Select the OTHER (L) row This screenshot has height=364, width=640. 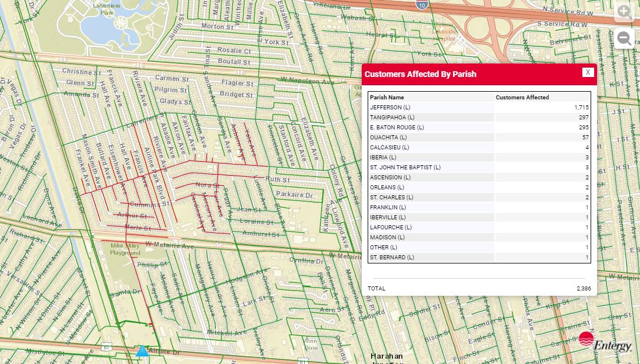point(479,248)
